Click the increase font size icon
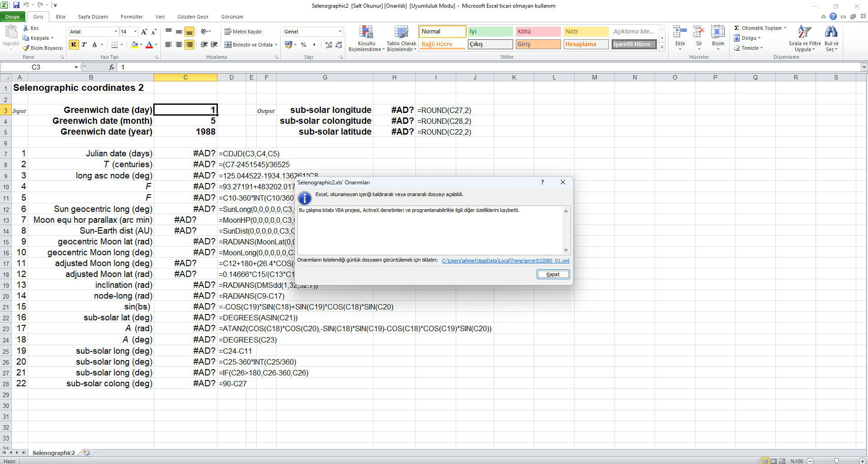This screenshot has height=464, width=868. (x=144, y=32)
